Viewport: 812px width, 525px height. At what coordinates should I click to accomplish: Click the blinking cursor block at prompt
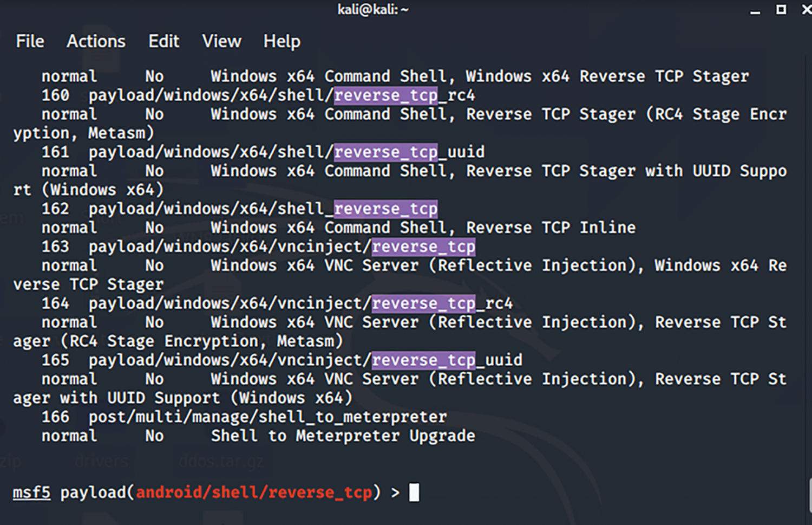[414, 492]
